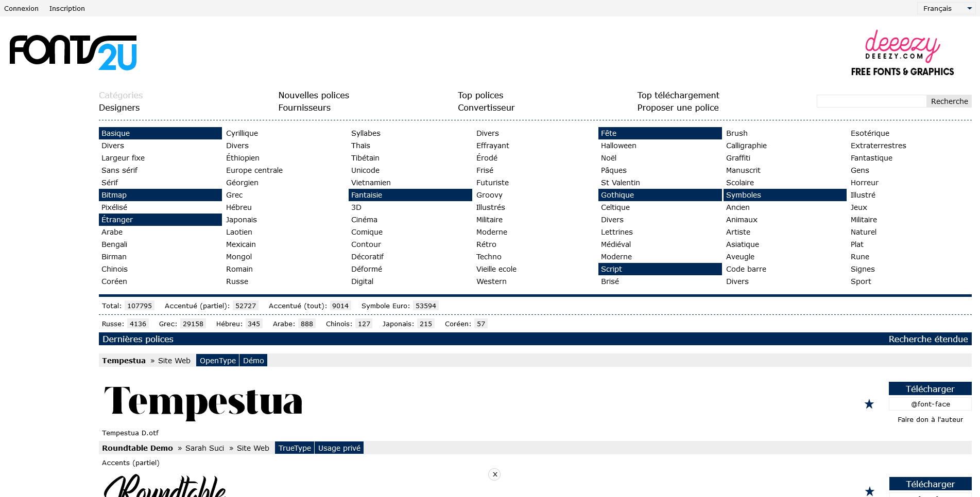Open Fournisseurs menu item
980x497 pixels.
click(x=304, y=108)
